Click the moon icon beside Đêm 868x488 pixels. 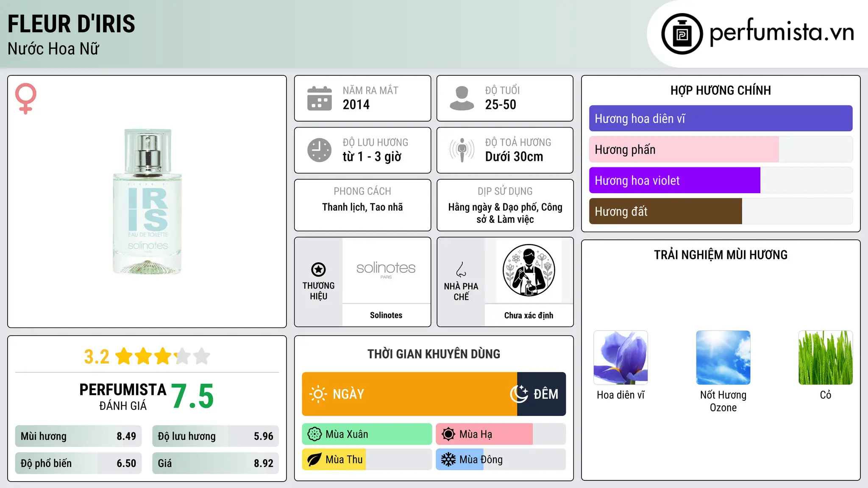pos(519,394)
